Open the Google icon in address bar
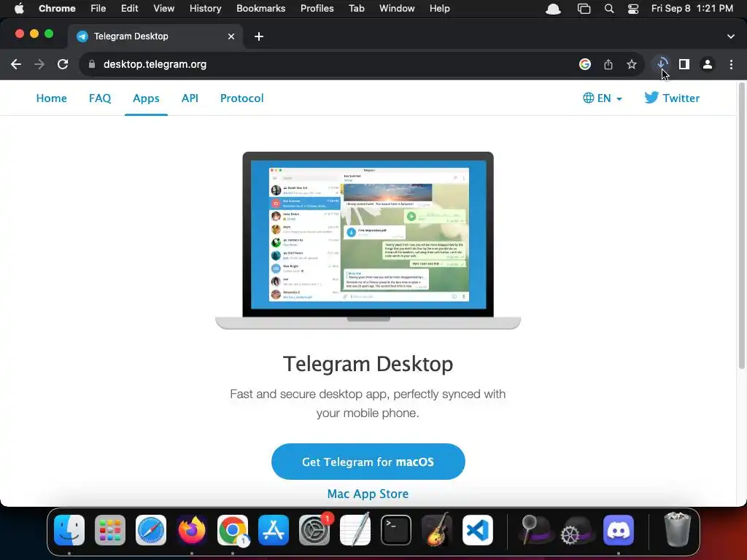This screenshot has height=560, width=747. point(585,64)
